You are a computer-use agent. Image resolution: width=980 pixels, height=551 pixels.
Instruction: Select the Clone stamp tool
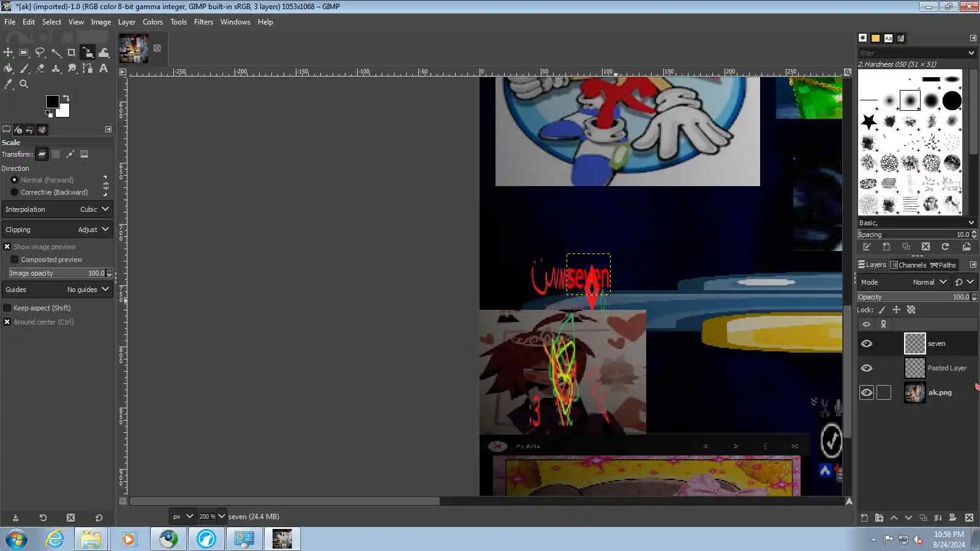[x=56, y=69]
